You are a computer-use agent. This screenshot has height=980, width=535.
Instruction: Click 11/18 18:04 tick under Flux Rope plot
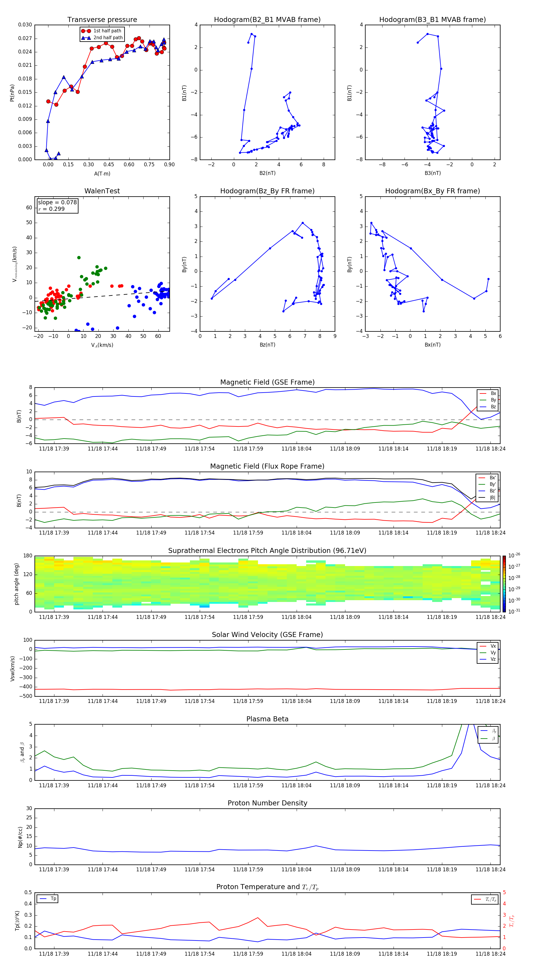click(x=296, y=533)
